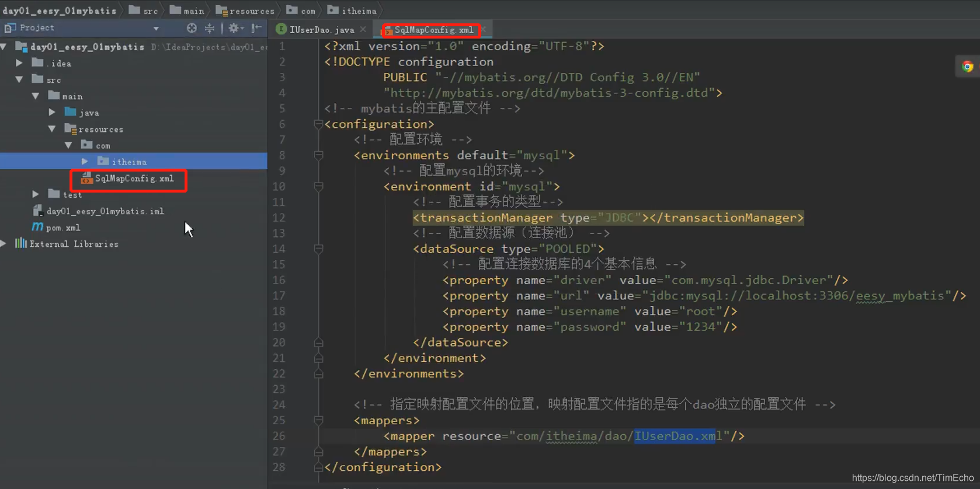Screen dimensions: 980x489
Task: Collapse the src folder
Action: 20,79
